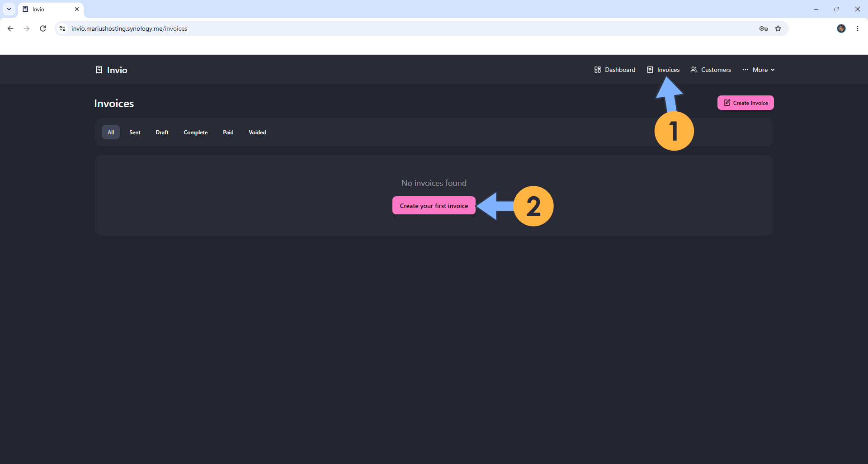Image resolution: width=868 pixels, height=464 pixels.
Task: Filter invoices by Sent
Action: click(135, 133)
